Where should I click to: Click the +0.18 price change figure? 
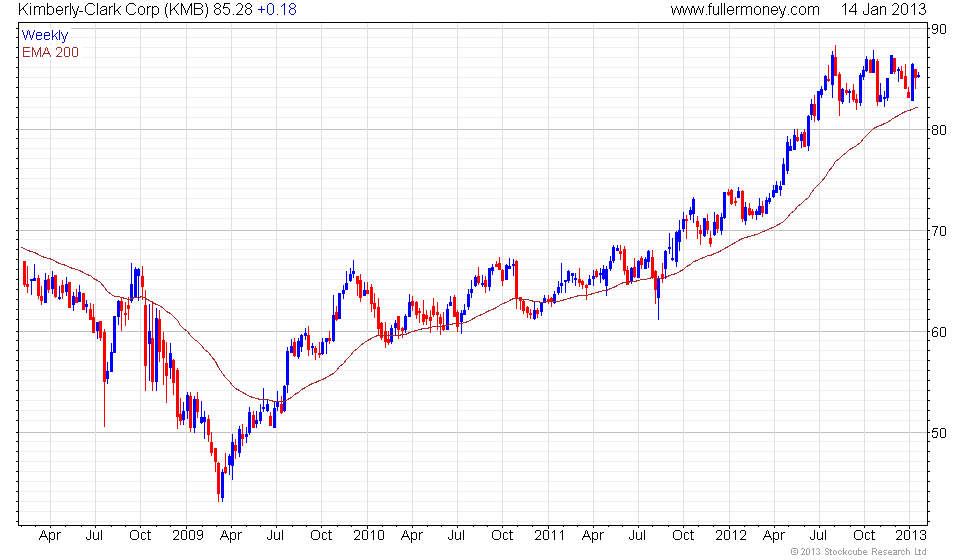(277, 10)
